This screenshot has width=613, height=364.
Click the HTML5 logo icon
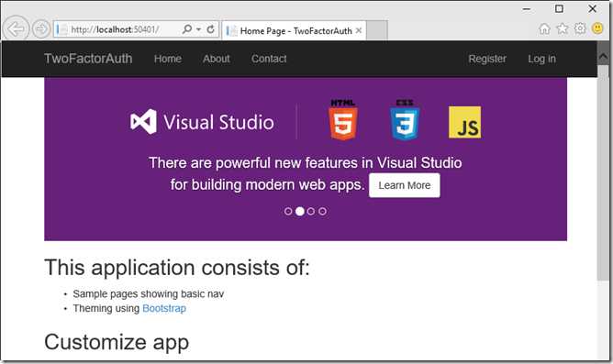pos(343,119)
